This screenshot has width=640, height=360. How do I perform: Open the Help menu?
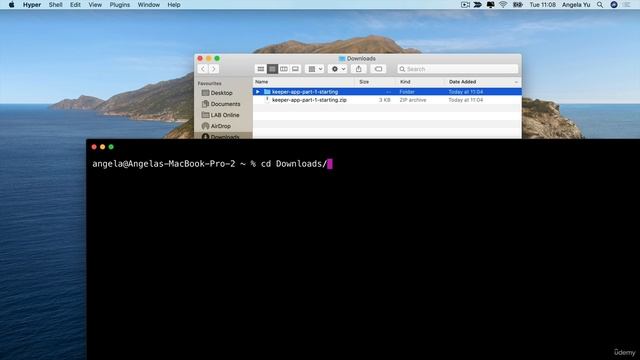(x=174, y=5)
